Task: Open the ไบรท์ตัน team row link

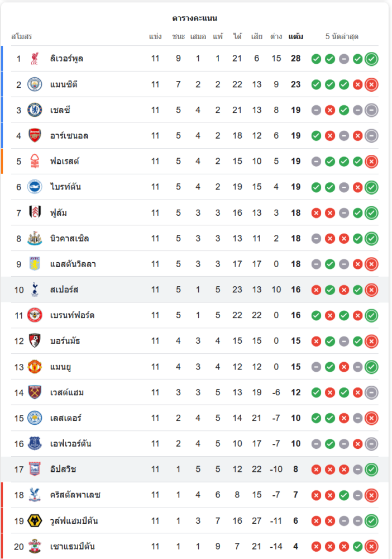Action: 65,187
